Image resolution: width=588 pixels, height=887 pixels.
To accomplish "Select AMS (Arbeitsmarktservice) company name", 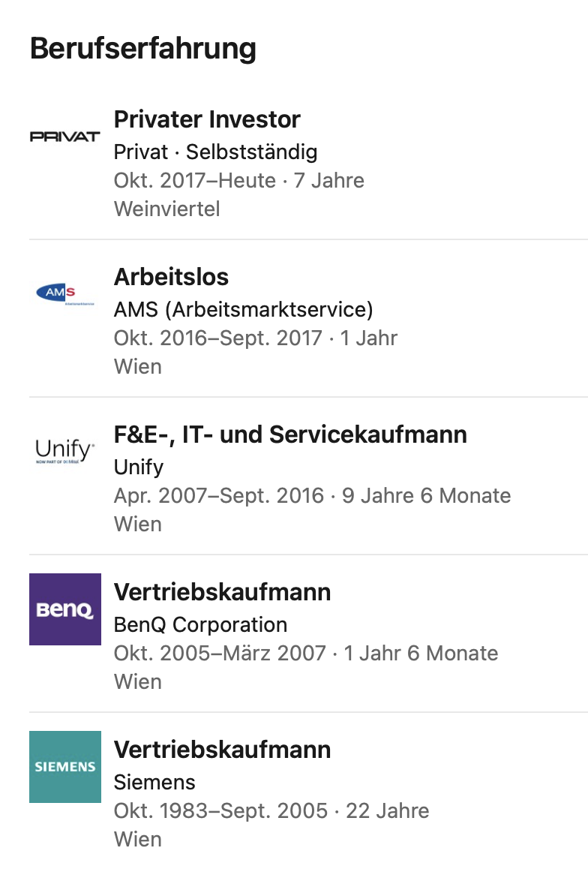I will (x=243, y=310).
